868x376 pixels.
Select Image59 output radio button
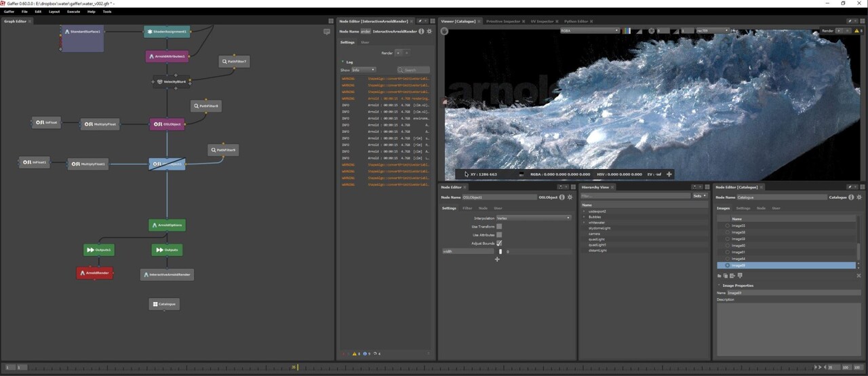point(728,239)
